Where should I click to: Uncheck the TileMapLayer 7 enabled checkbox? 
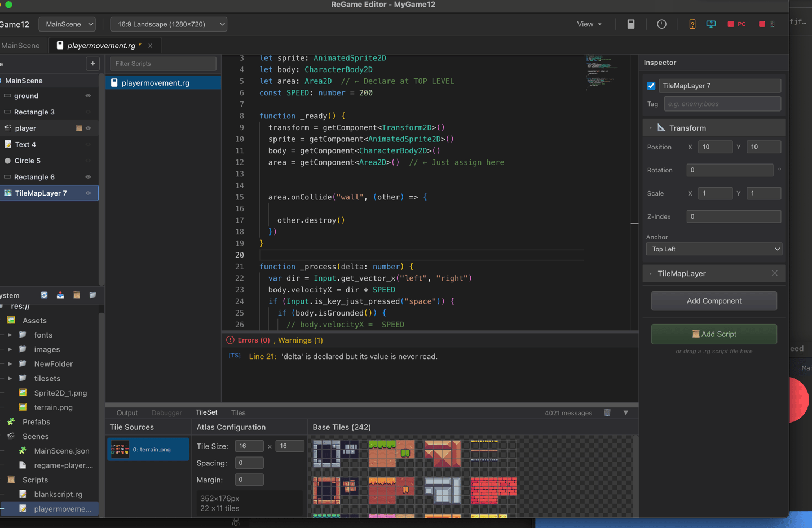[x=651, y=86]
